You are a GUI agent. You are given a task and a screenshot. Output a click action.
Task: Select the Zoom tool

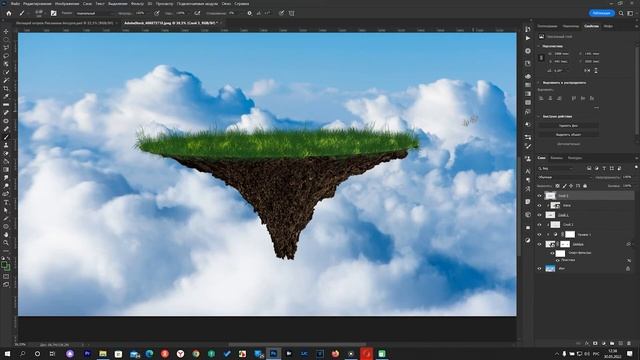pyautogui.click(x=6, y=243)
